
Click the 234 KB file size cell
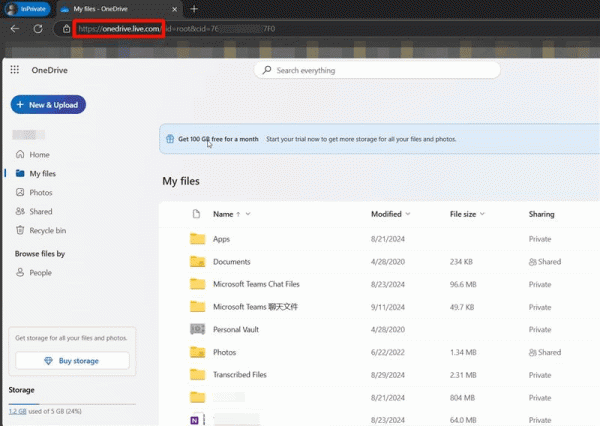pyautogui.click(x=461, y=262)
